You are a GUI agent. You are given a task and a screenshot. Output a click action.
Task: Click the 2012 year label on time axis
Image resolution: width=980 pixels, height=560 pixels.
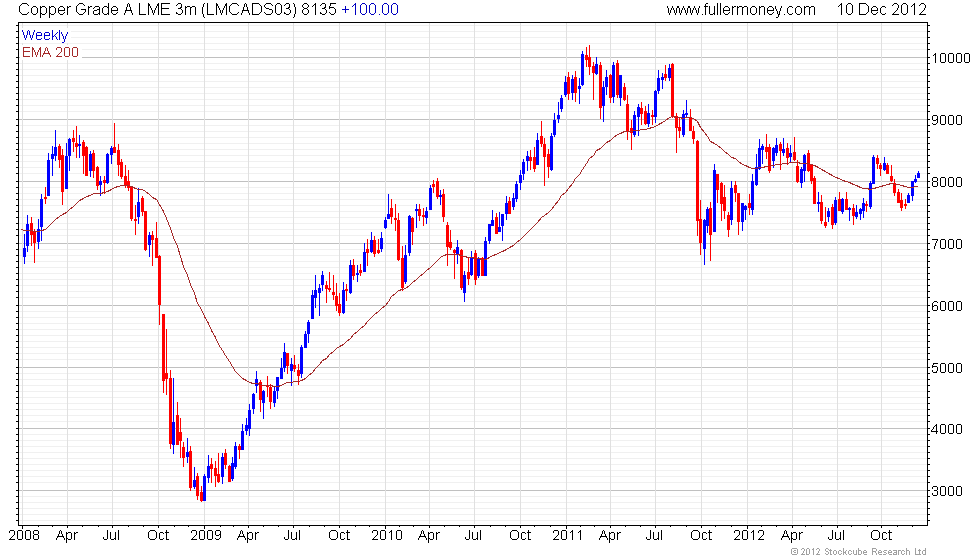click(749, 535)
